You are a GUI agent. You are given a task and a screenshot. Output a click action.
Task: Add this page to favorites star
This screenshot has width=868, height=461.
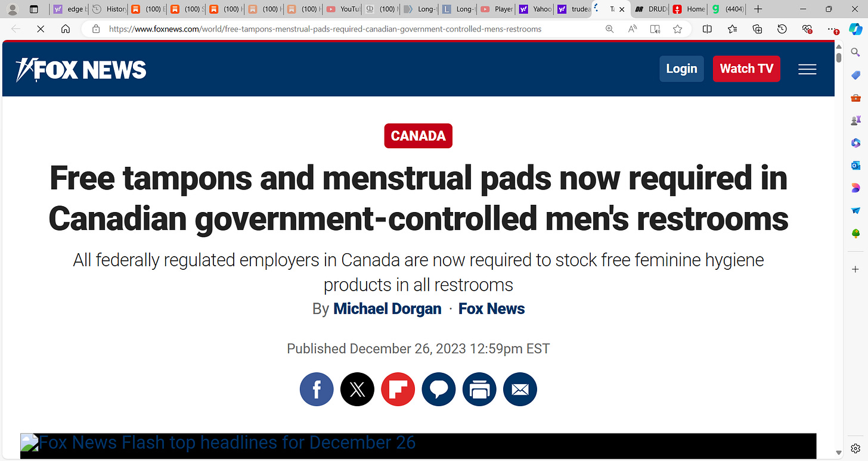point(678,29)
